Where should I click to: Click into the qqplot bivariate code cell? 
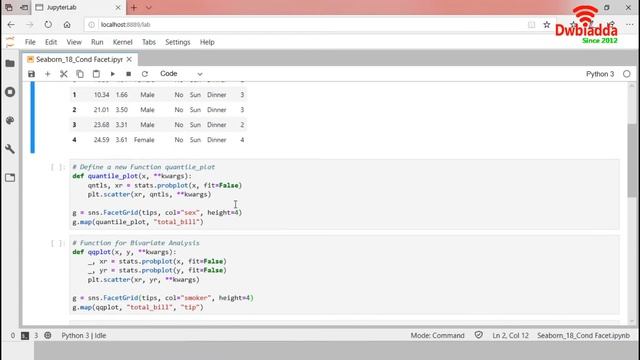click(344, 275)
